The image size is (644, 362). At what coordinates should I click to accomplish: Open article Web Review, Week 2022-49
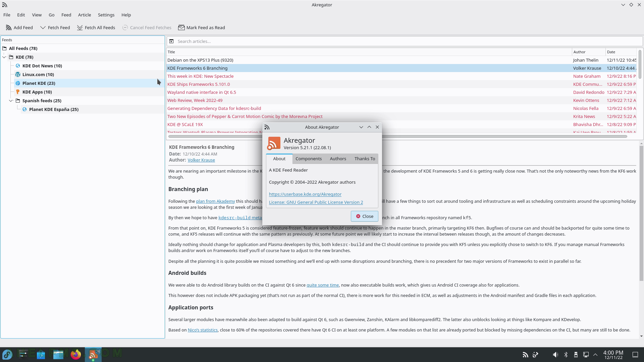pyautogui.click(x=401, y=100)
